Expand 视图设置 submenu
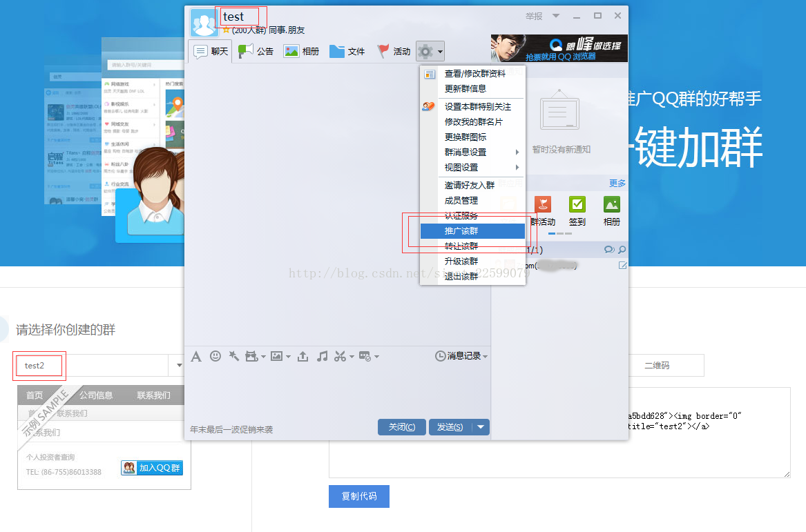Screen dimensions: 806x532 (472, 168)
